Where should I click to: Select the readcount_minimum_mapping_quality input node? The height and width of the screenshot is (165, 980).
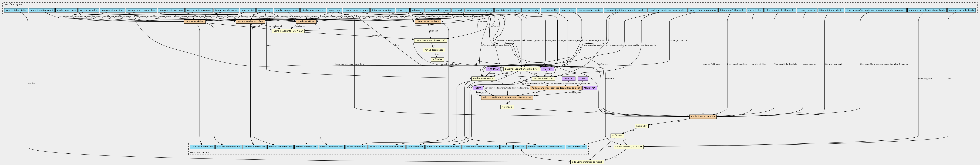click(x=625, y=10)
